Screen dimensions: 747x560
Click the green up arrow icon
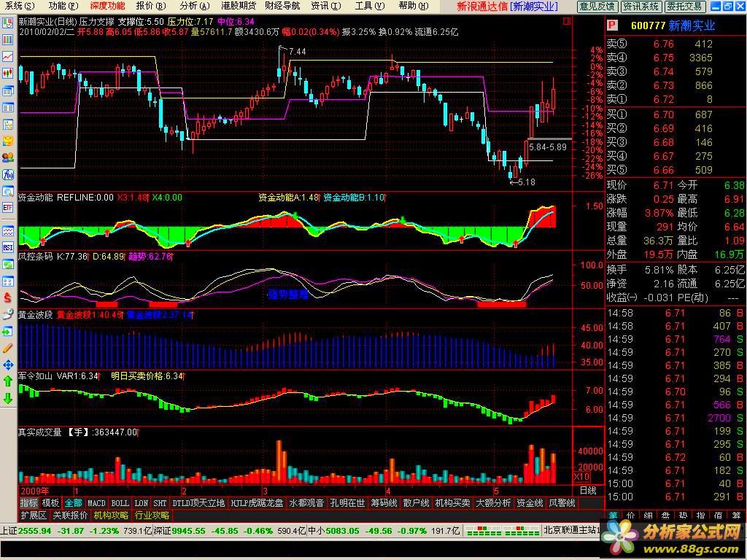coord(7,381)
